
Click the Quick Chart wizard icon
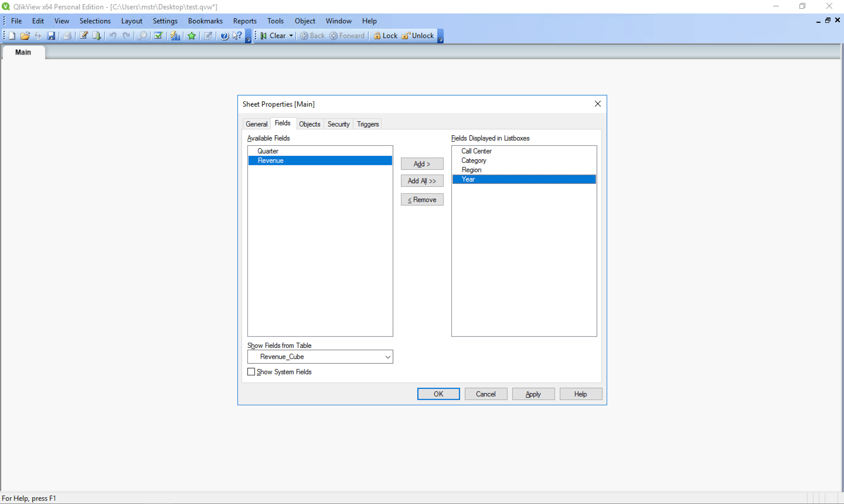[175, 36]
